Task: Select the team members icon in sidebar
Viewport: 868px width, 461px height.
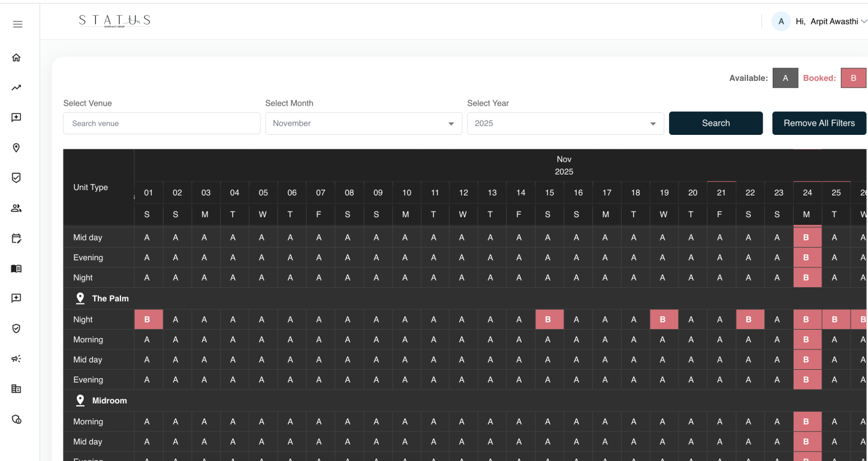Action: coord(17,208)
